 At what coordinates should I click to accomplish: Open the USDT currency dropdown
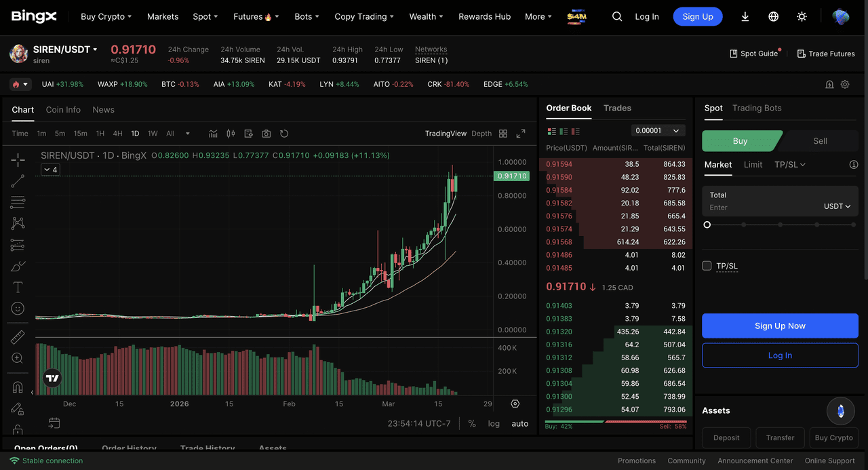point(837,206)
